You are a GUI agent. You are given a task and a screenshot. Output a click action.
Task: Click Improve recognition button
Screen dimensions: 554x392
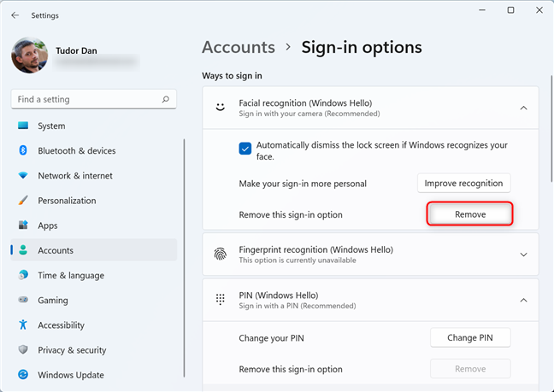pyautogui.click(x=463, y=183)
